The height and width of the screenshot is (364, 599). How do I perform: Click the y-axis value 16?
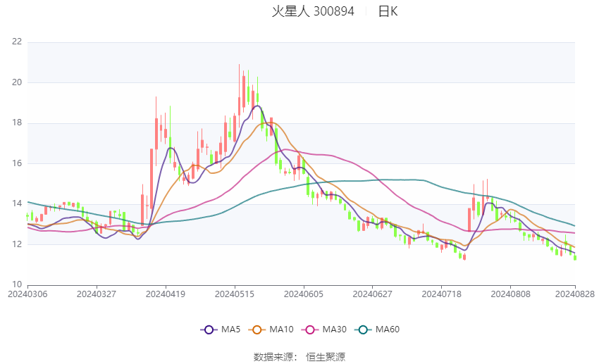click(x=17, y=163)
